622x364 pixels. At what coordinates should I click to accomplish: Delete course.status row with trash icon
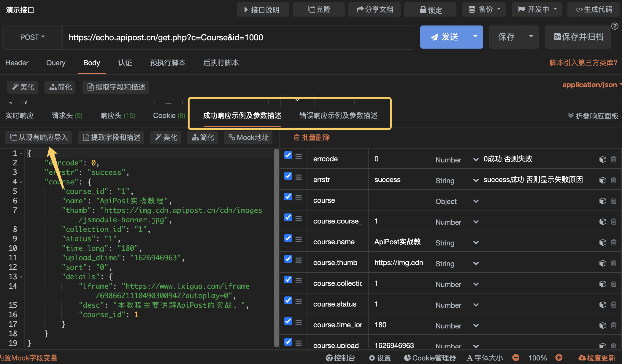[x=614, y=305]
